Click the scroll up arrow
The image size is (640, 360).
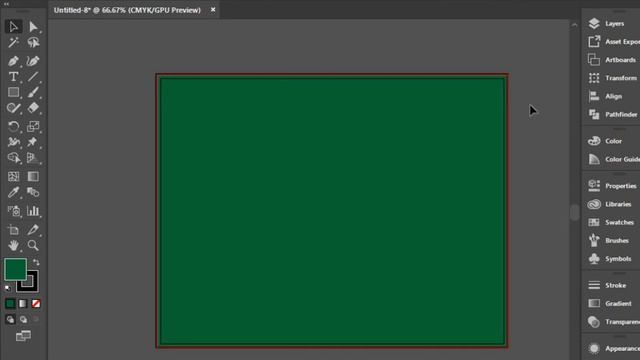tap(575, 25)
